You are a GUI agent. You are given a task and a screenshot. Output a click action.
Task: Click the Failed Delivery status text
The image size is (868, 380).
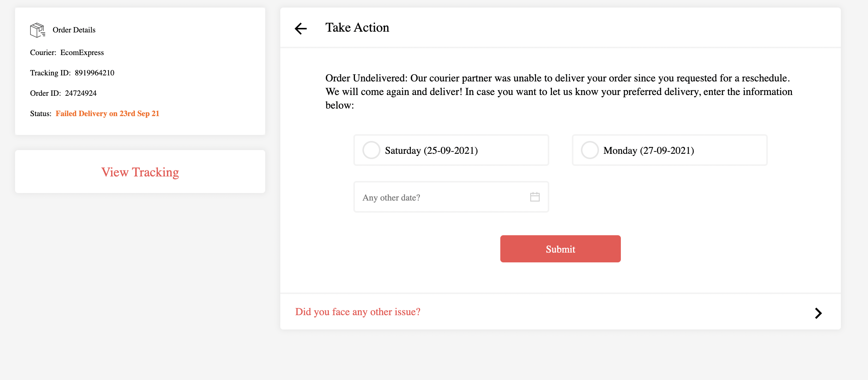click(x=107, y=113)
